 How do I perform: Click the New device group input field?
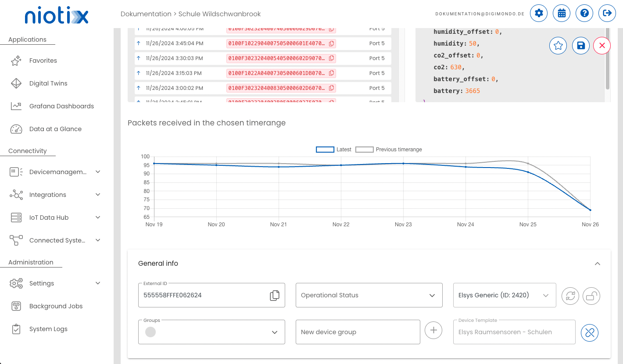click(358, 332)
